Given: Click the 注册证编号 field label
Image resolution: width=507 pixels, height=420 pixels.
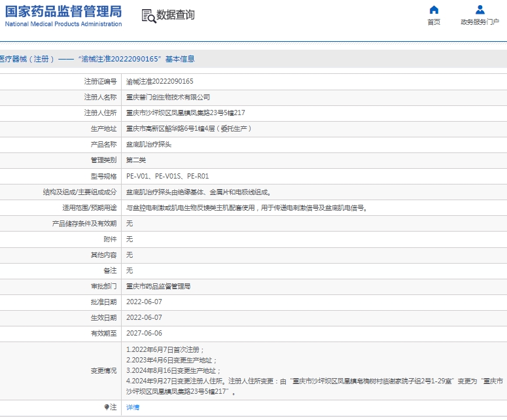Looking at the screenshot, I should click(x=100, y=82).
